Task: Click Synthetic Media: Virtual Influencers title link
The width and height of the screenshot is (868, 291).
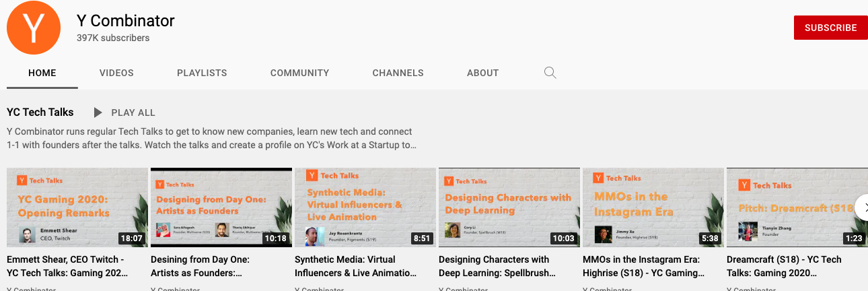Action: coord(355,266)
